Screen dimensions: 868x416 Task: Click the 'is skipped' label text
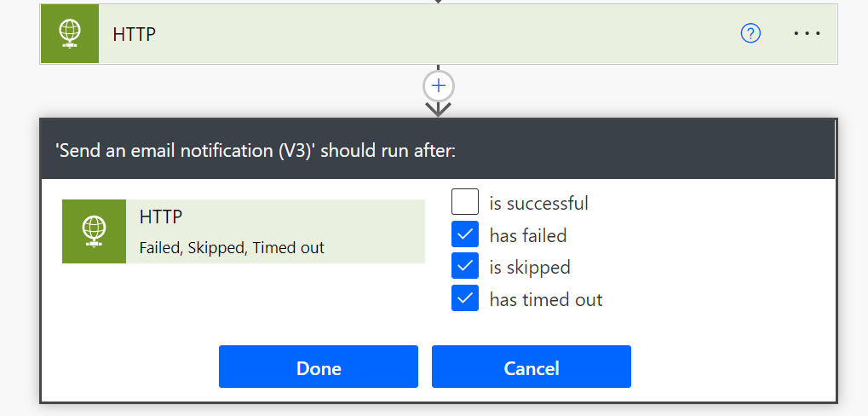(530, 267)
